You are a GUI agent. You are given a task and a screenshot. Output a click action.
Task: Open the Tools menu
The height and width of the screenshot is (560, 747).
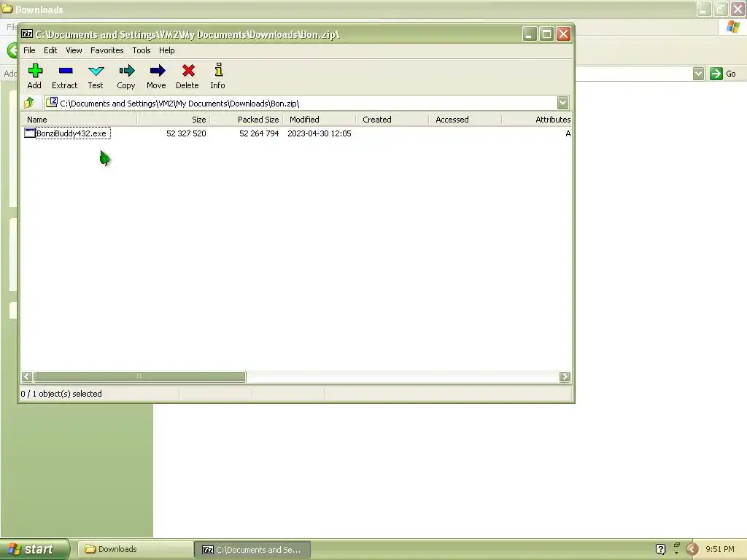coord(142,50)
